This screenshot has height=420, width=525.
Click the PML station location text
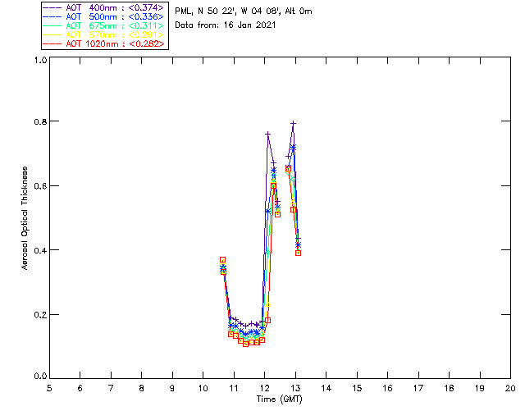pyautogui.click(x=244, y=11)
